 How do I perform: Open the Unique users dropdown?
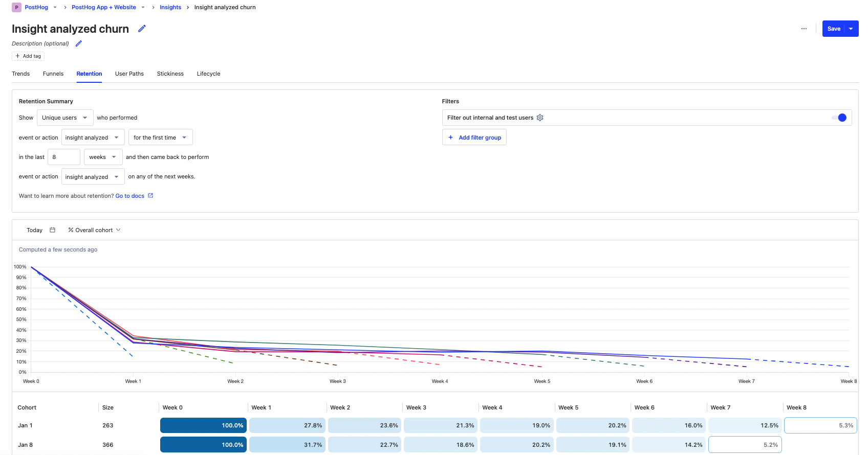point(65,118)
